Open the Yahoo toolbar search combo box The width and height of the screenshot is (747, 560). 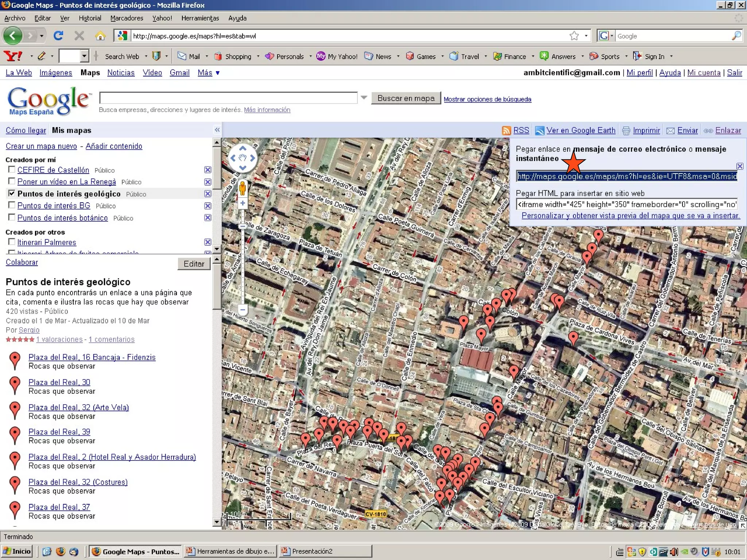coord(74,56)
